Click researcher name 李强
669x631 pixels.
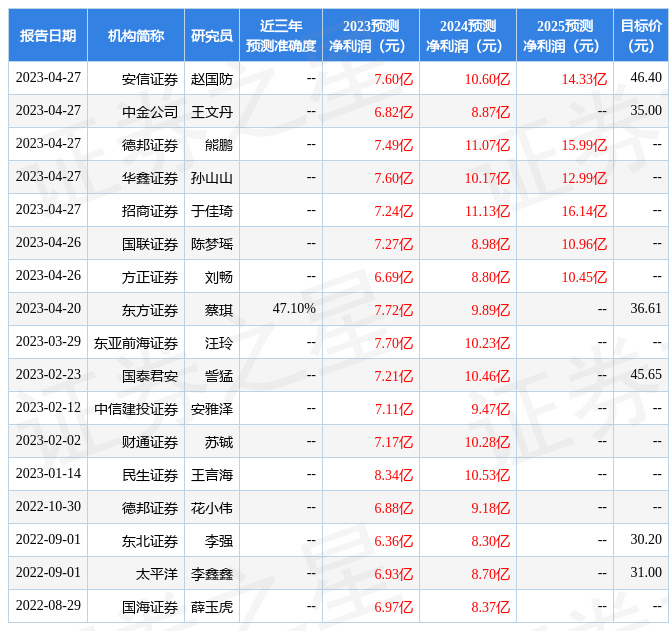[x=219, y=541]
